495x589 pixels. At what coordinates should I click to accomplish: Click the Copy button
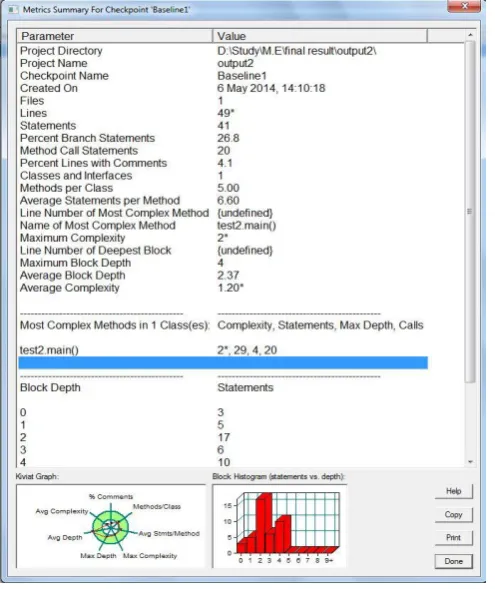pos(453,515)
